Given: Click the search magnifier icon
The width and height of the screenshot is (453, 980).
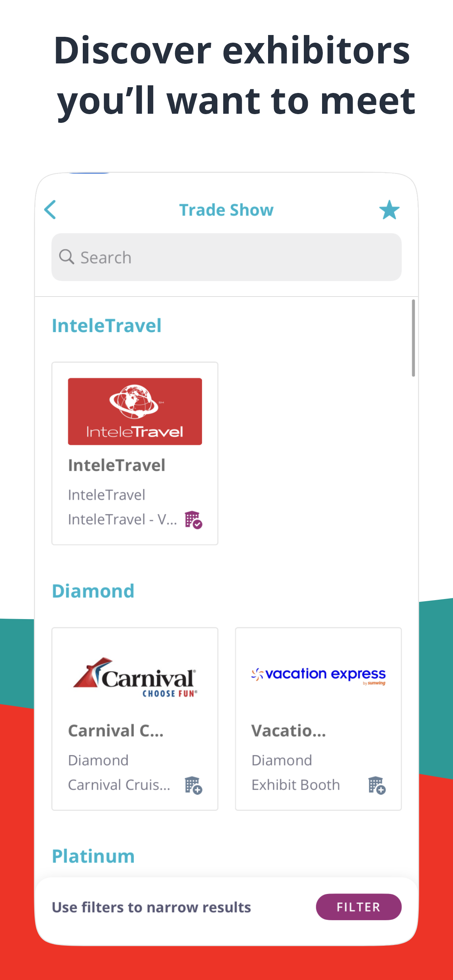Looking at the screenshot, I should (x=67, y=257).
